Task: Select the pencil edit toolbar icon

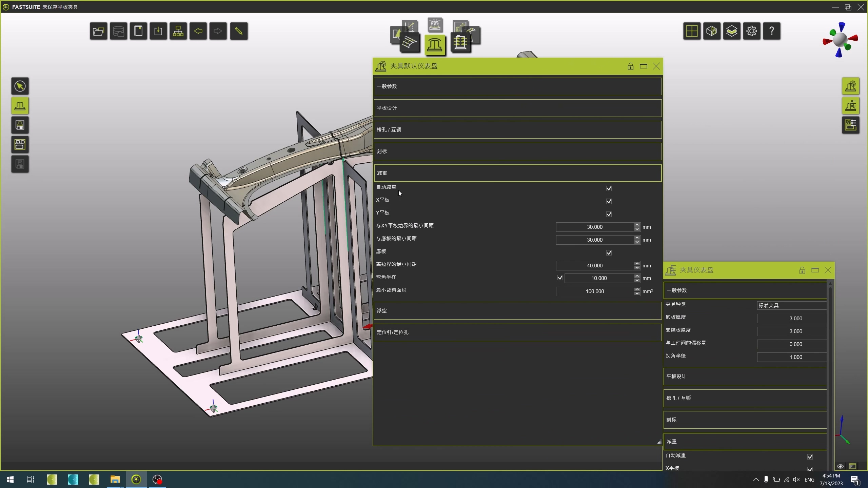Action: tap(239, 31)
